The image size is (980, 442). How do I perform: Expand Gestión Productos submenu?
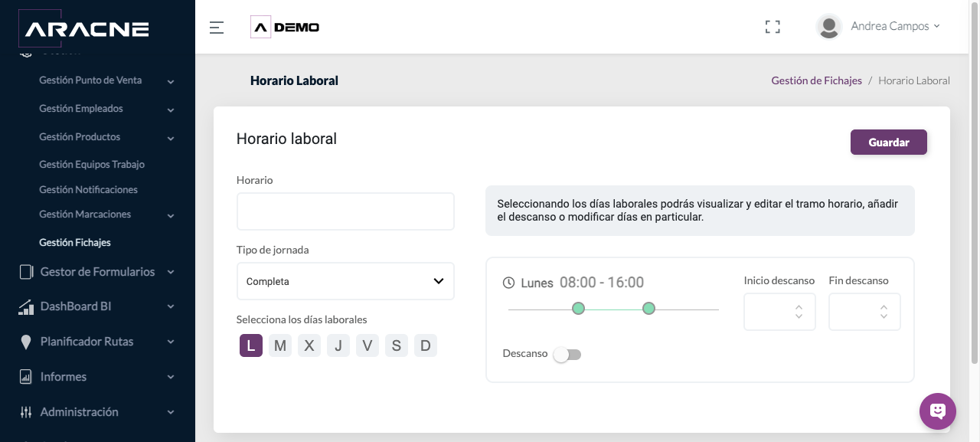[171, 138]
